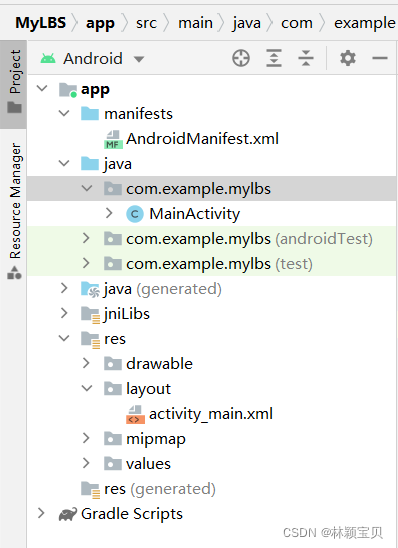Select AndroidManifest.xml in the tree
The width and height of the screenshot is (398, 548).
click(x=202, y=139)
